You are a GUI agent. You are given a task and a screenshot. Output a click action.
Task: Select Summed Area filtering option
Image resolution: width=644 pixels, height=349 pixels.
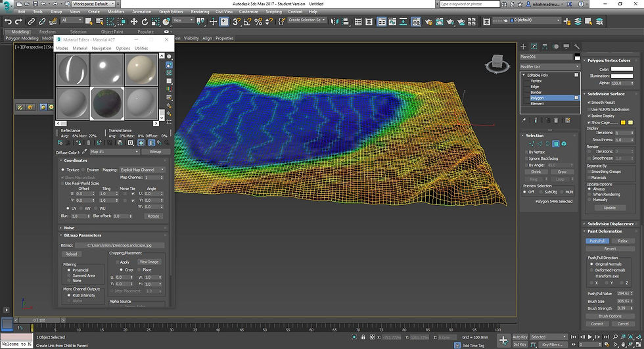pyautogui.click(x=68, y=275)
